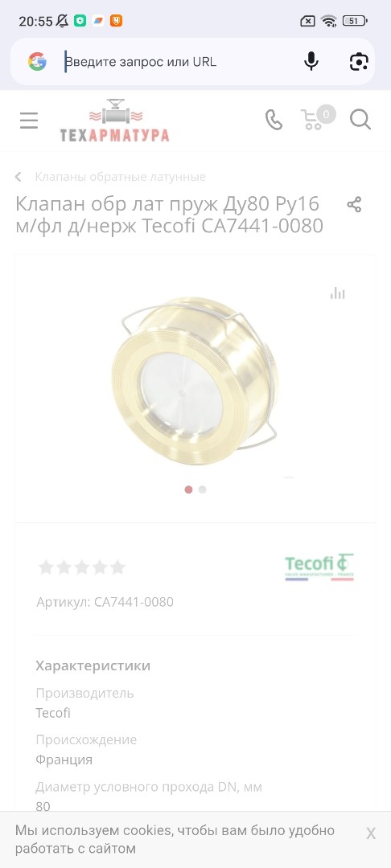Rate product with first star

coord(46,567)
